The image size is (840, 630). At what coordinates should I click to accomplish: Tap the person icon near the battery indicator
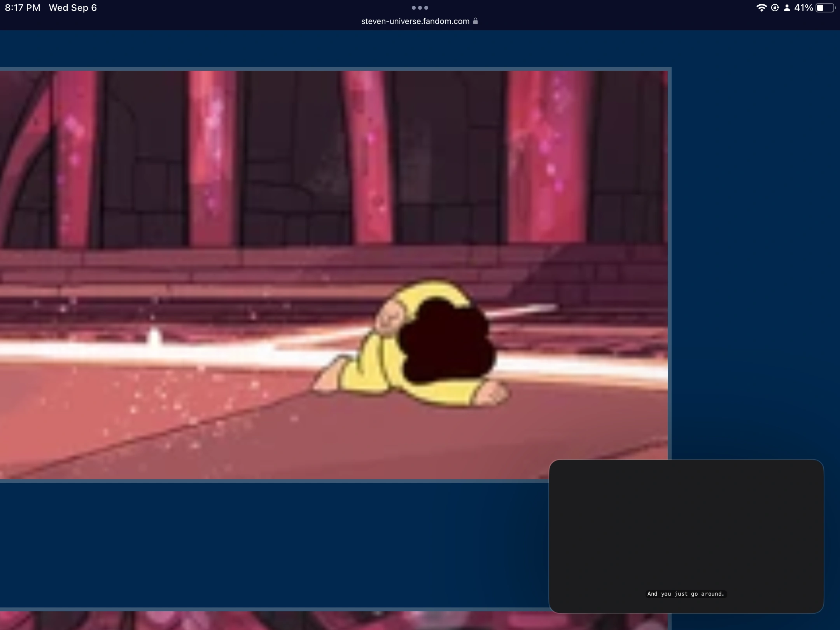(788, 7)
